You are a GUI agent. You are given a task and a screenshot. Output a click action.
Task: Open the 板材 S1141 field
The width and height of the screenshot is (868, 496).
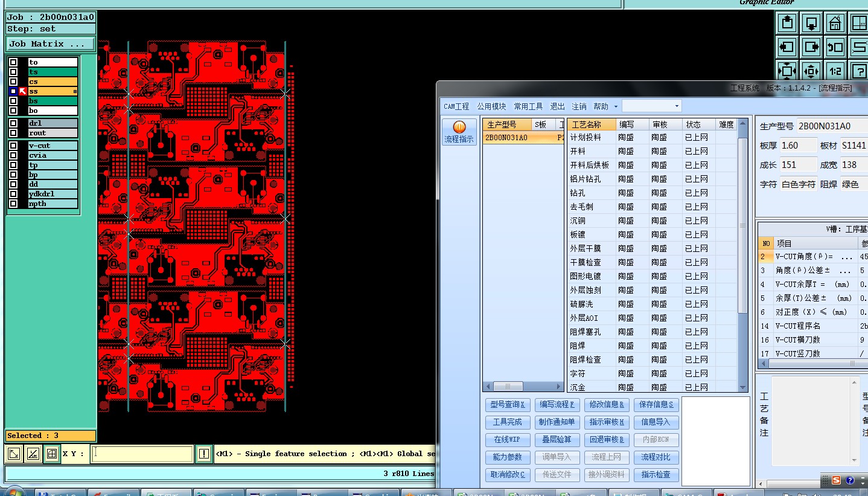pyautogui.click(x=854, y=146)
